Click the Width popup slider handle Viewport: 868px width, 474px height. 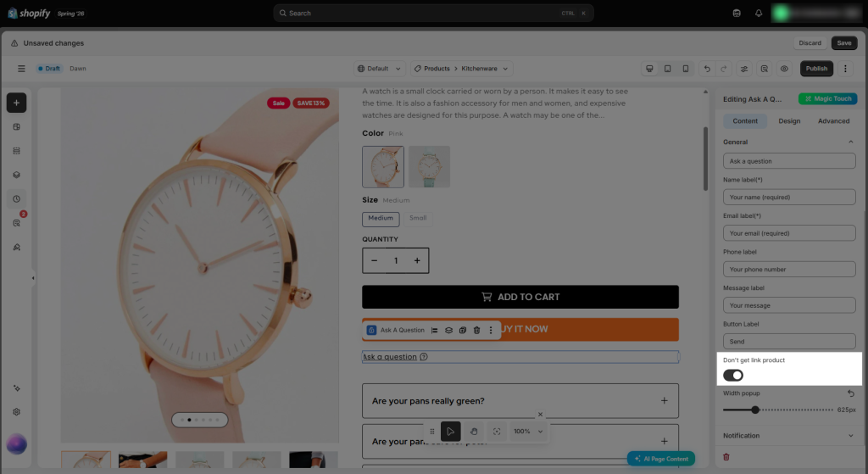click(x=755, y=410)
